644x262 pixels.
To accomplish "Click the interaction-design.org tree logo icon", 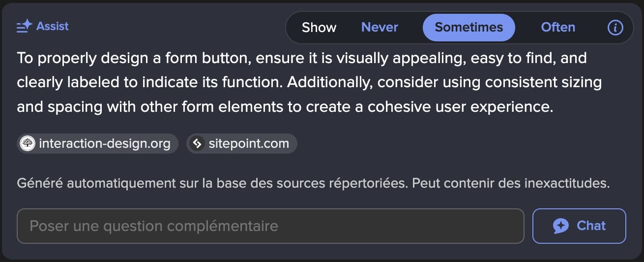I will 28,144.
